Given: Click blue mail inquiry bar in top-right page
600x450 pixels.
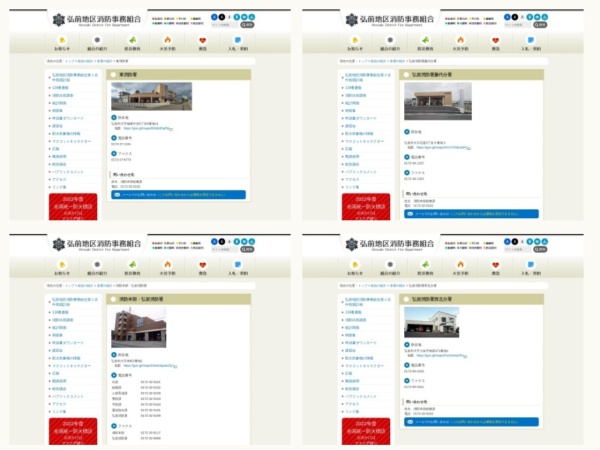Looking at the screenshot, I should pos(471,214).
